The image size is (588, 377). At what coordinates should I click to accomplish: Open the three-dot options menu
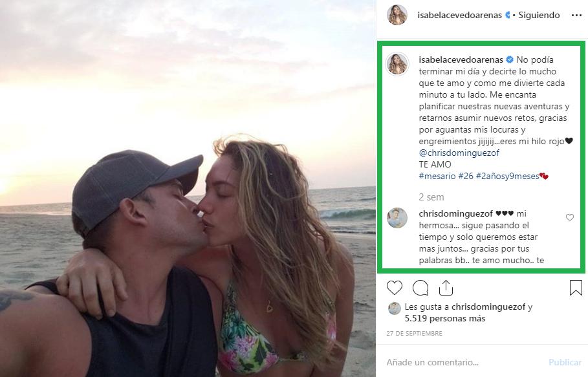tap(576, 15)
